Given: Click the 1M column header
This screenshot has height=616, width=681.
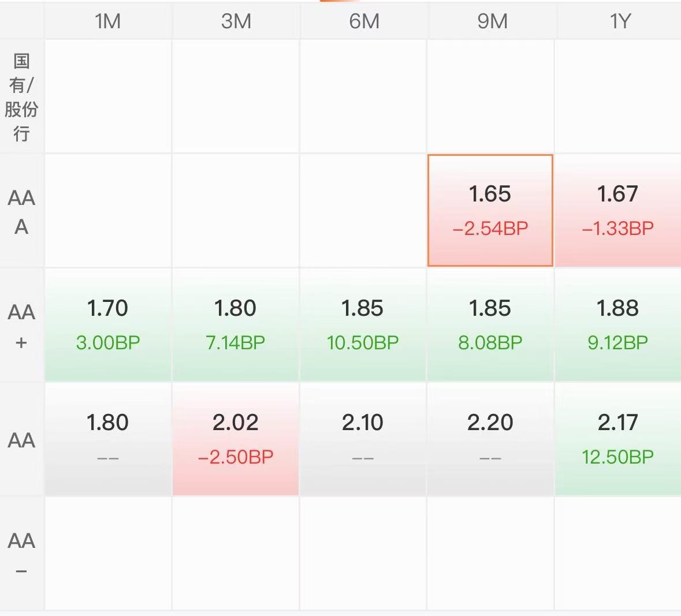Looking at the screenshot, I should pyautogui.click(x=107, y=21).
